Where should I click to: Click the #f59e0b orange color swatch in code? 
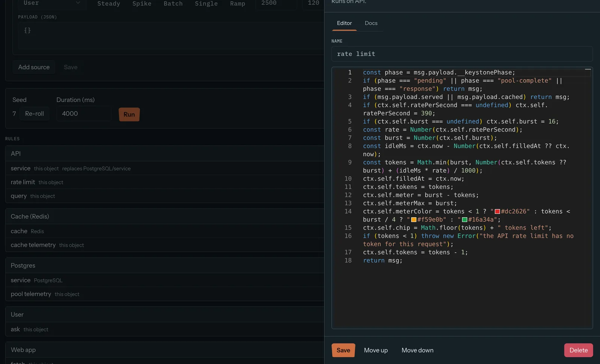414,220
